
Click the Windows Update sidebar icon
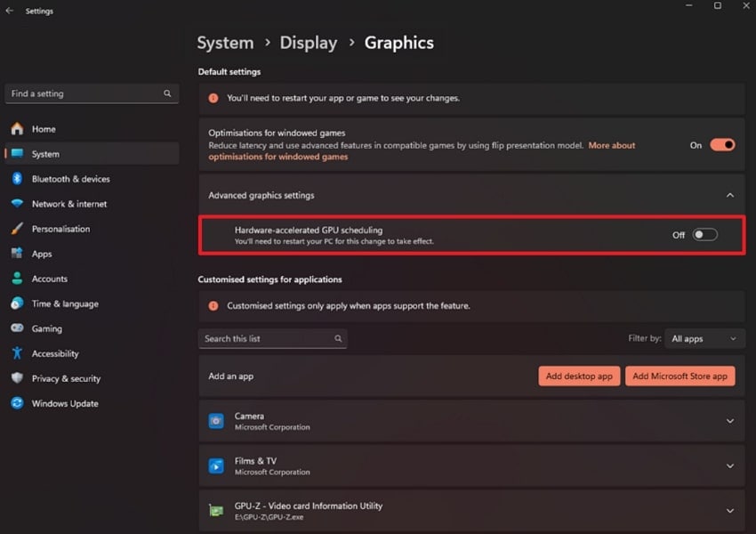tap(19, 403)
